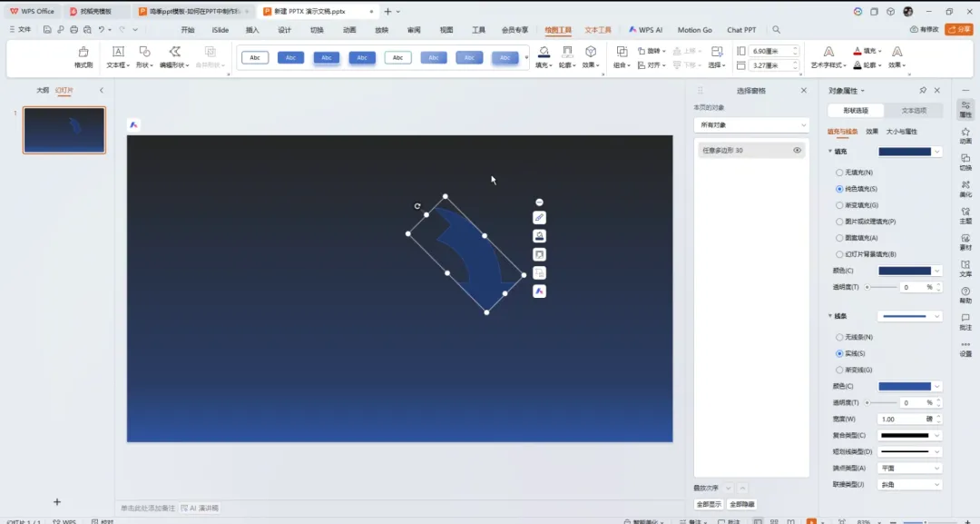Click the Save icon in quick toolbar

pyautogui.click(x=47, y=29)
